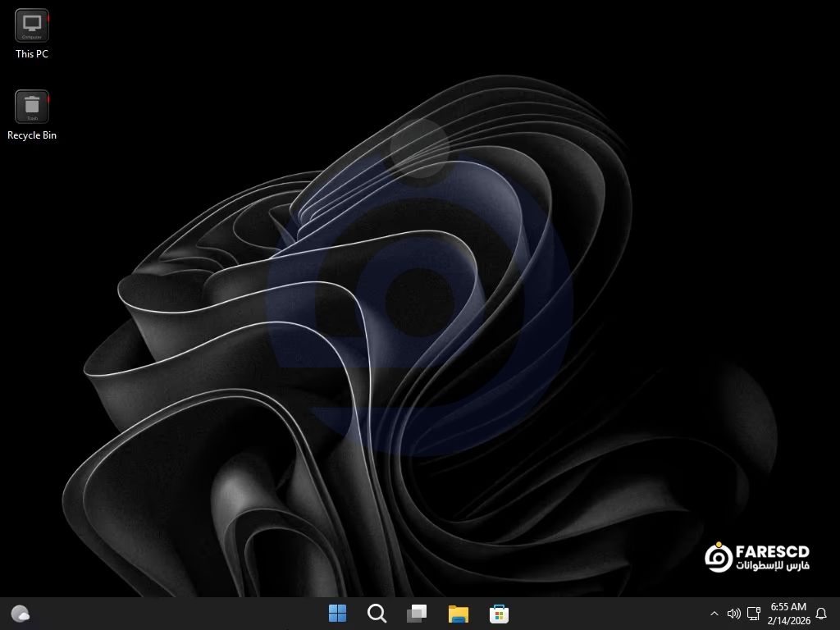Expand the hidden tray icons chevron

click(x=714, y=614)
